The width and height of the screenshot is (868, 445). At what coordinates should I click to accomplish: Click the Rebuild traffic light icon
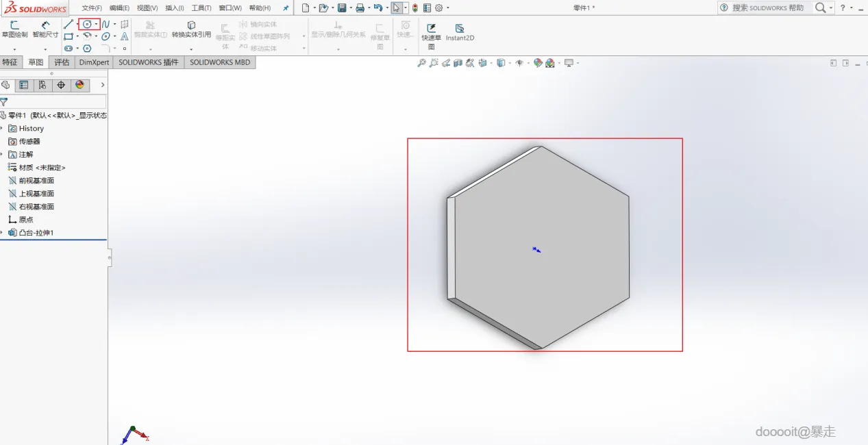pyautogui.click(x=415, y=8)
